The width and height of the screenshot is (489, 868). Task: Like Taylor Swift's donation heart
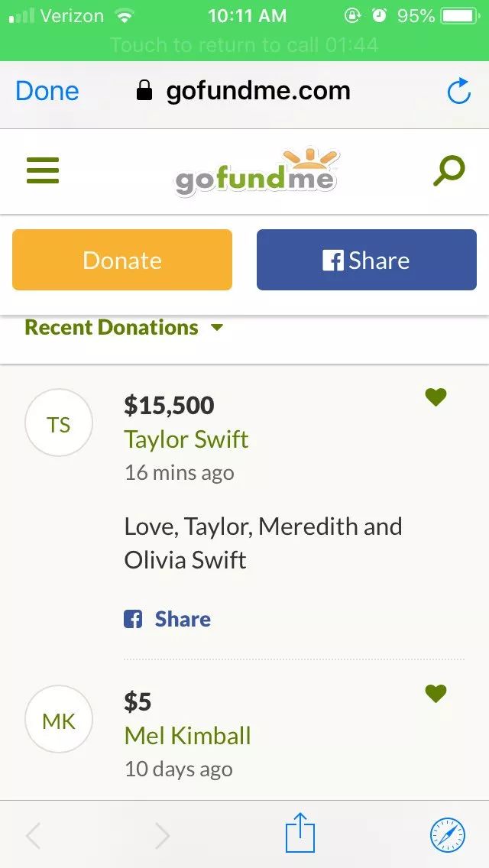point(436,397)
